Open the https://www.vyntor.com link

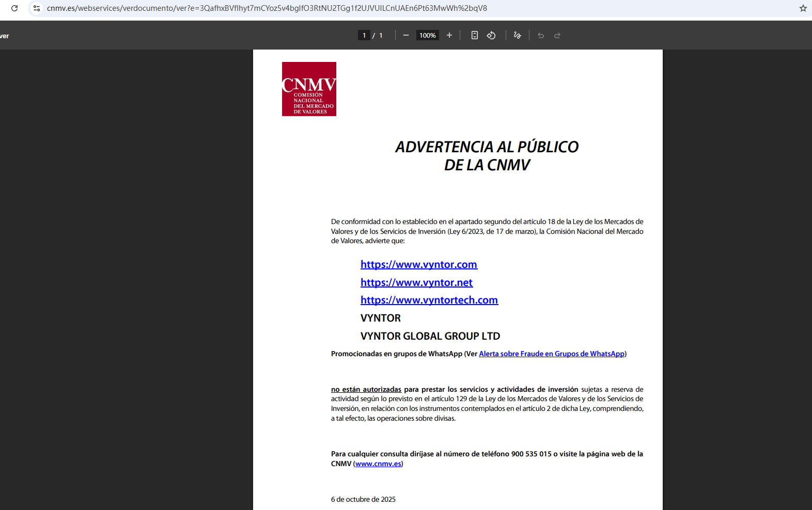418,264
